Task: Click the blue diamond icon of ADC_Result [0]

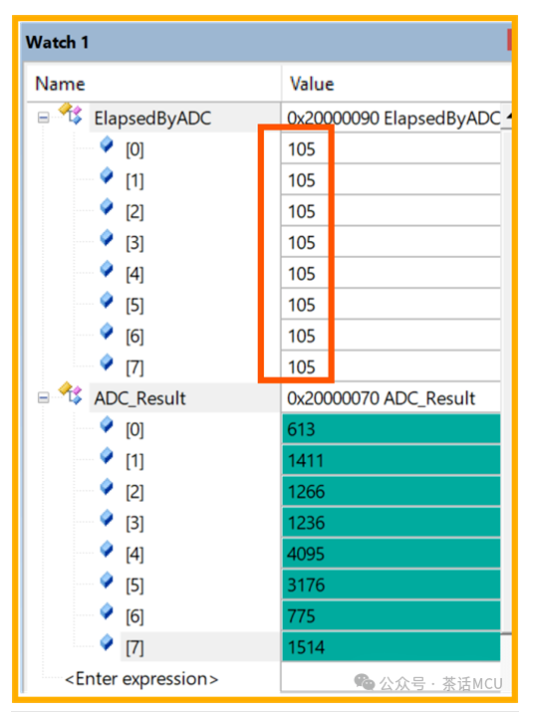Action: [x=107, y=425]
